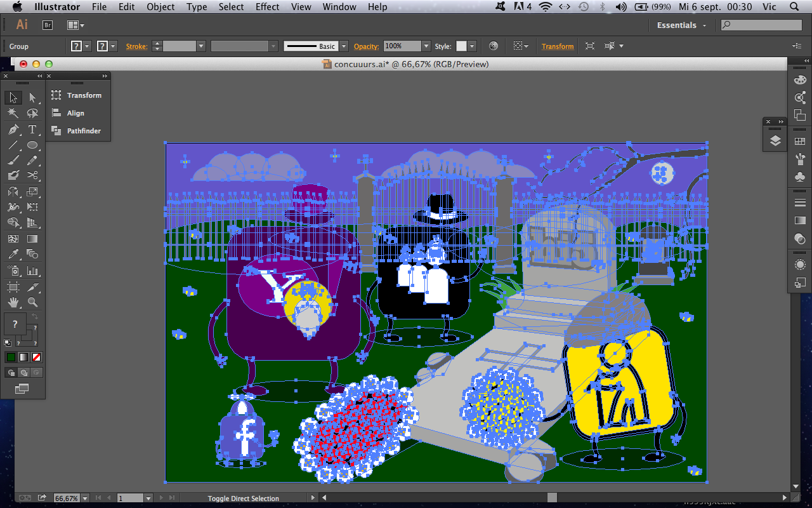
Task: Select the Line Segment tool
Action: click(13, 145)
